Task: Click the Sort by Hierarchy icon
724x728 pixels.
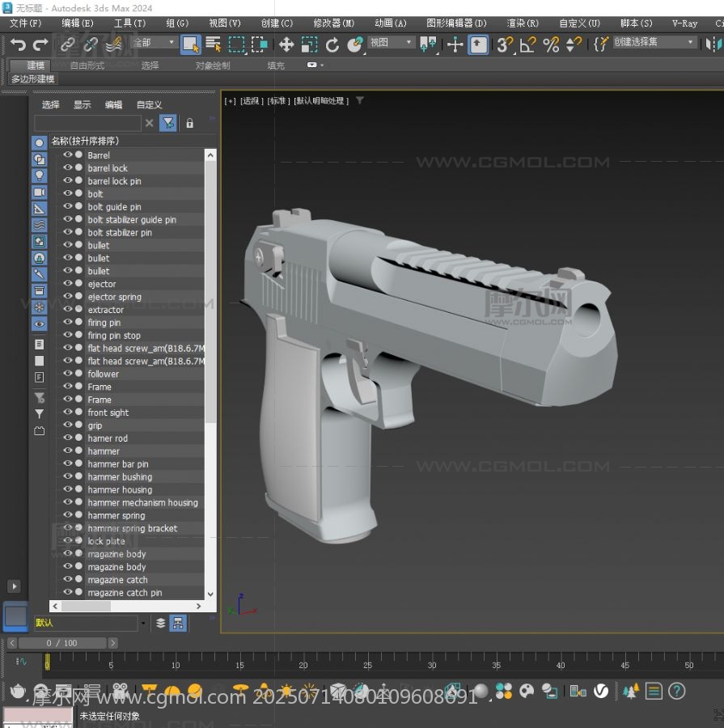Action: click(x=178, y=623)
